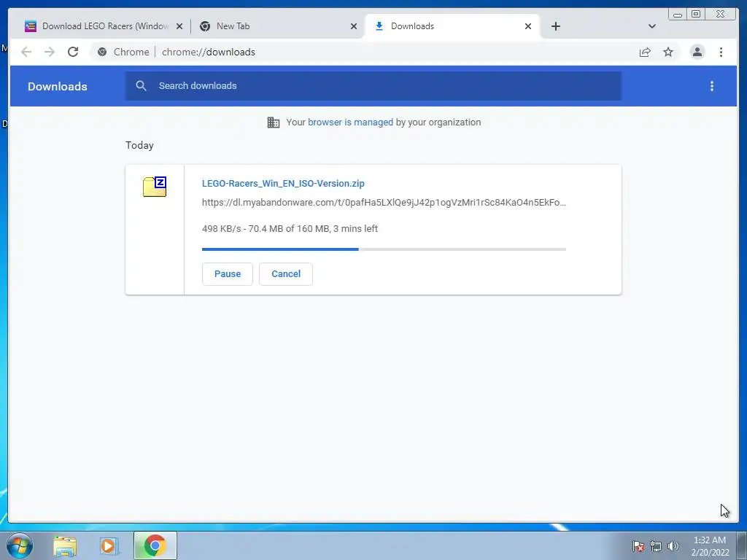747x560 pixels.
Task: Click the Show desktop strip right of the clock
Action: click(742, 545)
